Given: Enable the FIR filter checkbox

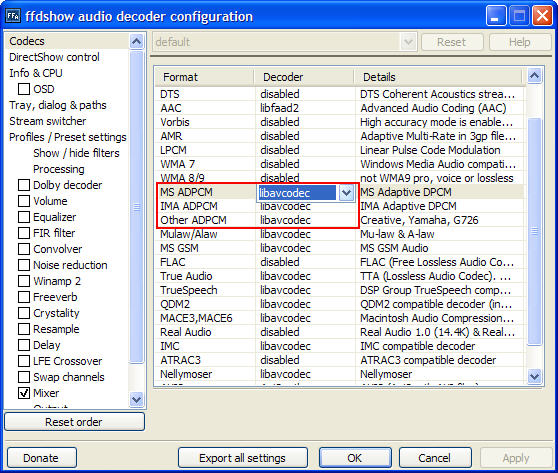Looking at the screenshot, I should (24, 233).
